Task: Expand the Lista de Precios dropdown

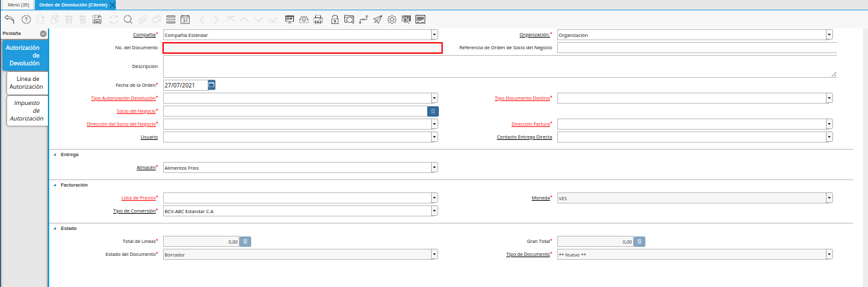Action: tap(434, 198)
